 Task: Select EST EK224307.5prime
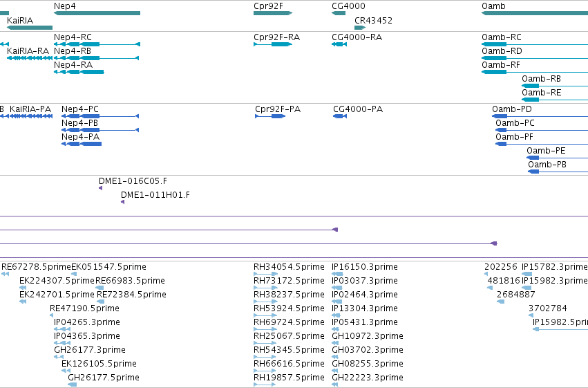coord(23,288)
